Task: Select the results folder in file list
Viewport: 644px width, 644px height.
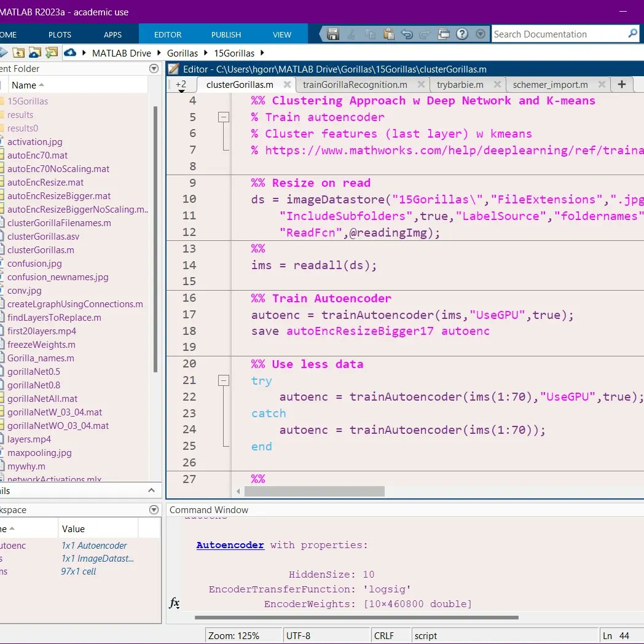Action: click(x=20, y=114)
